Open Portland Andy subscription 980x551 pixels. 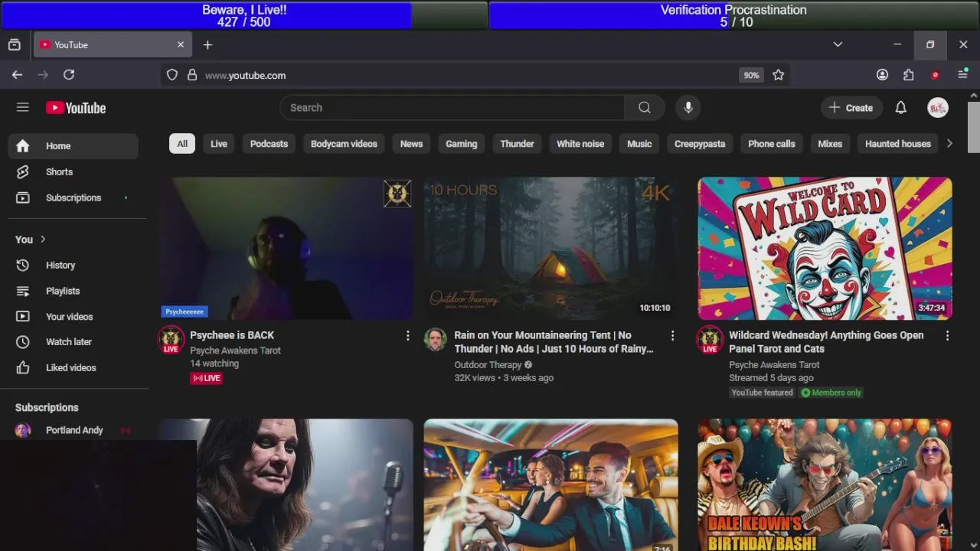(x=73, y=430)
